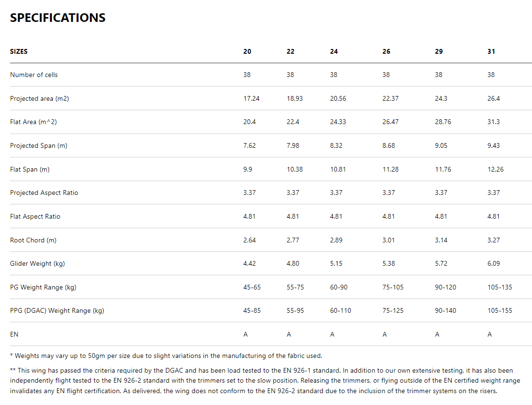This screenshot has height=405, width=532.
Task: Click the Flat Span (m) label
Action: pyautogui.click(x=29, y=169)
